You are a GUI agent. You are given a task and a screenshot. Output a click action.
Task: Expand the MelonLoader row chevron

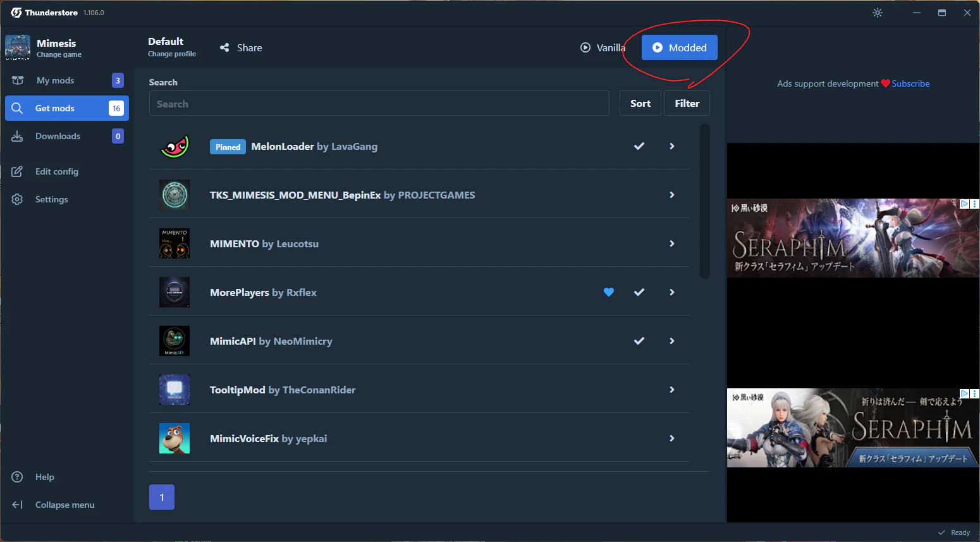[x=672, y=146]
